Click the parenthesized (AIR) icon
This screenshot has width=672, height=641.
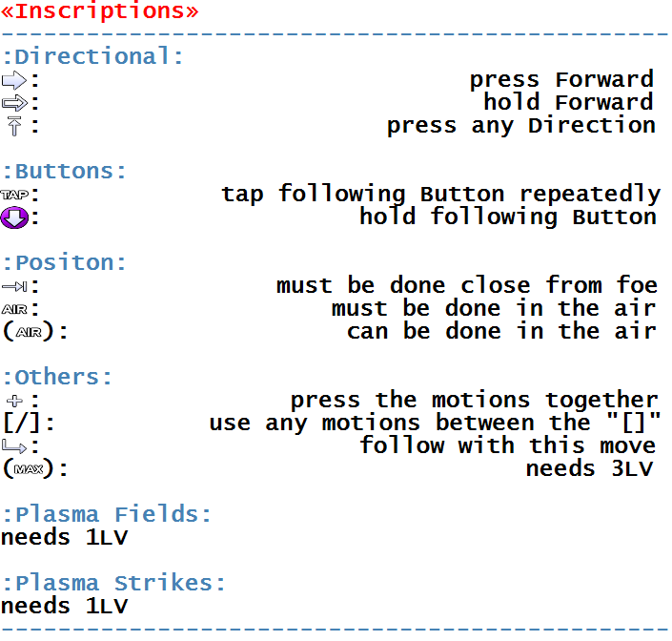pos(29,332)
